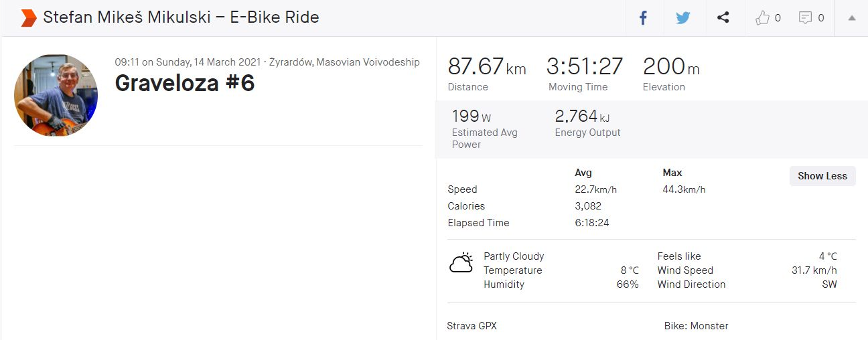868x340 pixels.
Task: Click the Strava GPX device label
Action: (472, 326)
